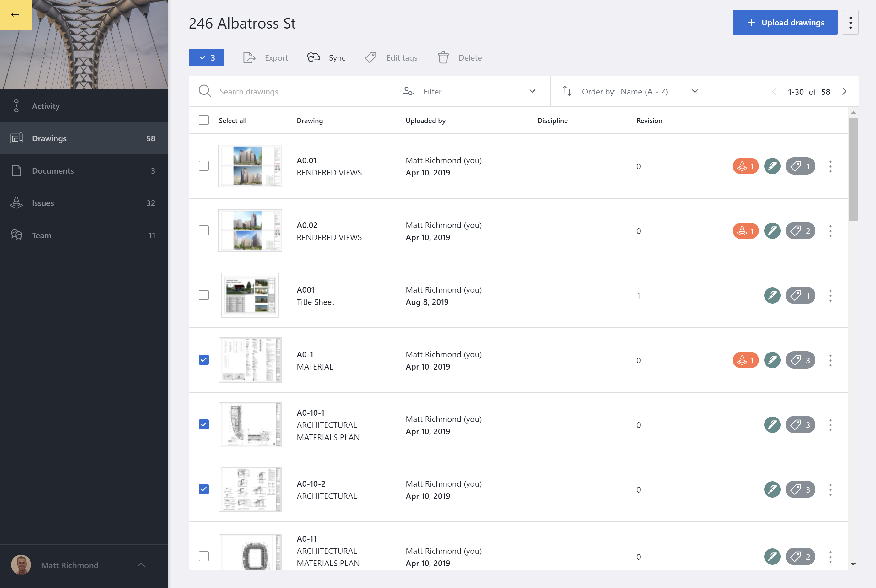Viewport: 876px width, 588px height.
Task: Click the search magnifier icon
Action: pos(205,91)
